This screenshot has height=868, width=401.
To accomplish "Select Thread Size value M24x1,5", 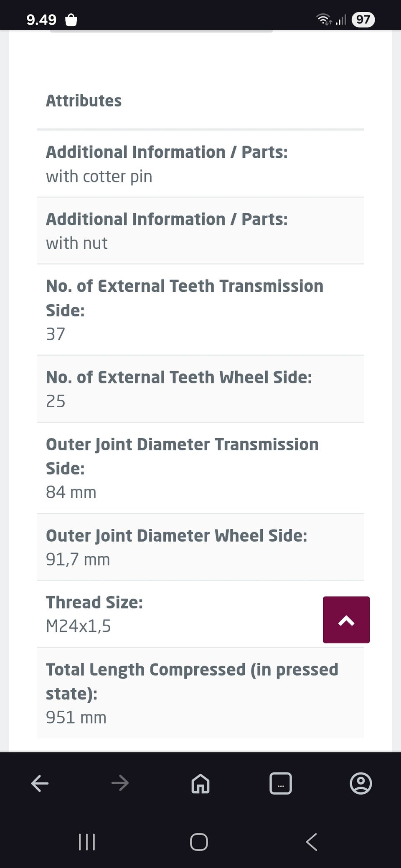I will coord(79,626).
